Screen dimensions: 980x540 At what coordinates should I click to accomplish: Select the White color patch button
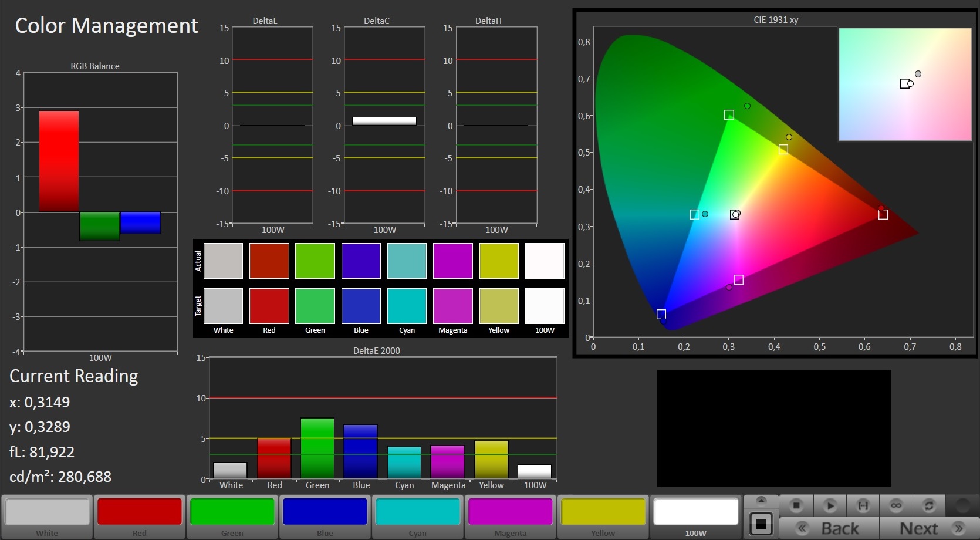47,517
